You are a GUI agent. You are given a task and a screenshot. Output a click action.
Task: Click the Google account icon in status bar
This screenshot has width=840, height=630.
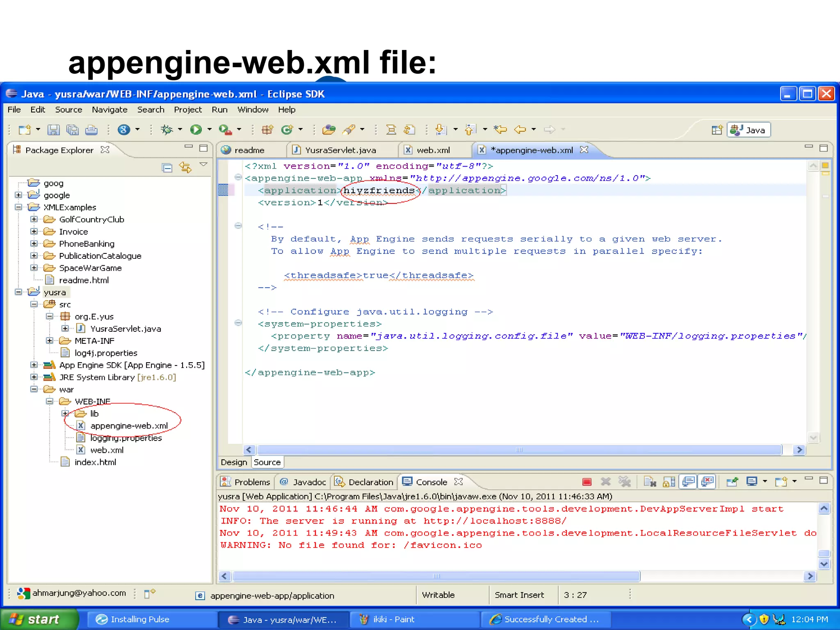[23, 593]
